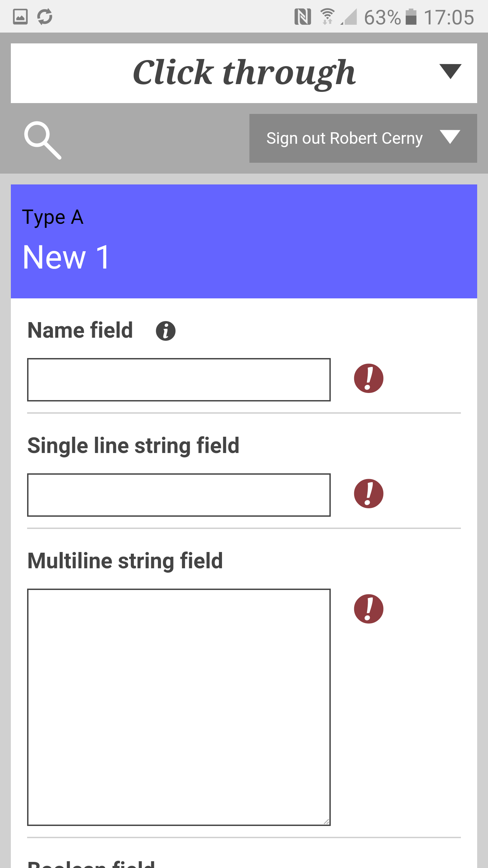Focus the Name field text input

click(x=179, y=380)
